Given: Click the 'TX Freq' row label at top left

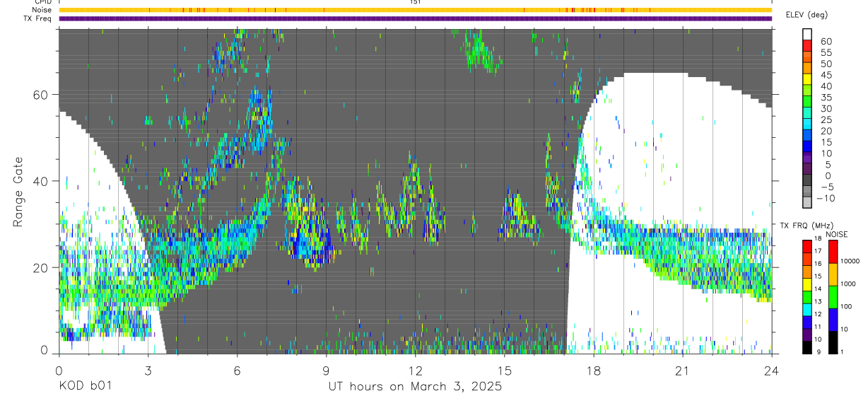Looking at the screenshot, I should point(39,18).
